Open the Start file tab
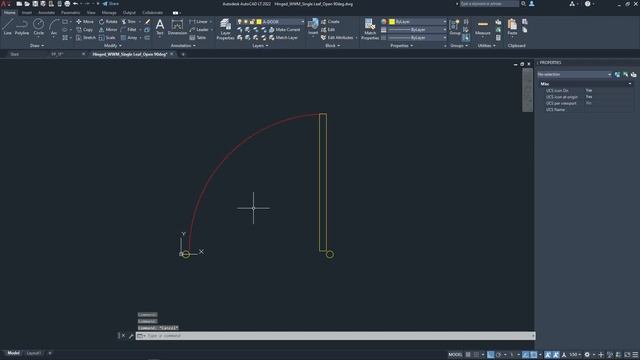 (15, 54)
